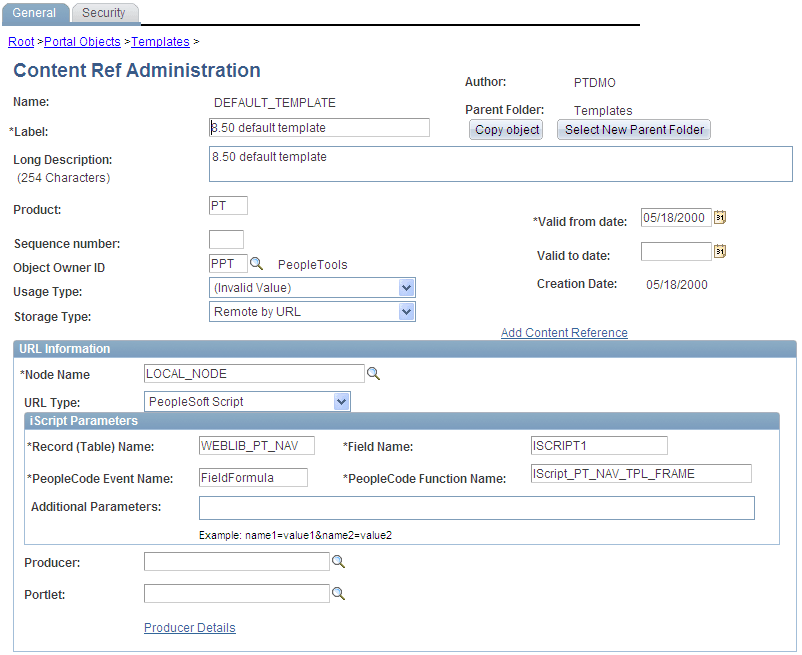Open the Producer Details link

(189, 627)
